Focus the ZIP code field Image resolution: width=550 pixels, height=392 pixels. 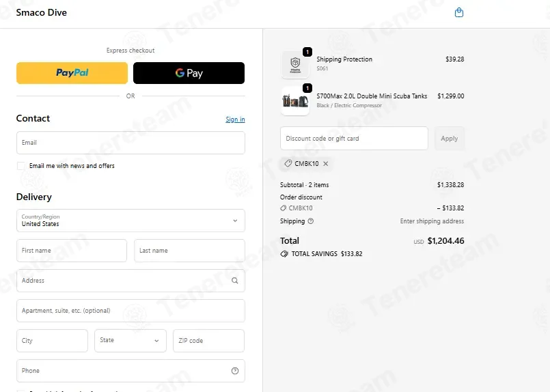point(208,341)
